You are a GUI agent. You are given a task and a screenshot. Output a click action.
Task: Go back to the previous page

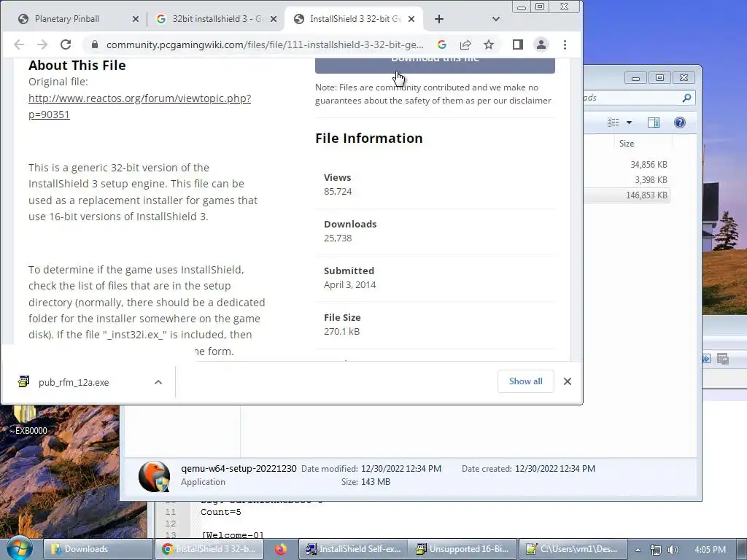[19, 44]
